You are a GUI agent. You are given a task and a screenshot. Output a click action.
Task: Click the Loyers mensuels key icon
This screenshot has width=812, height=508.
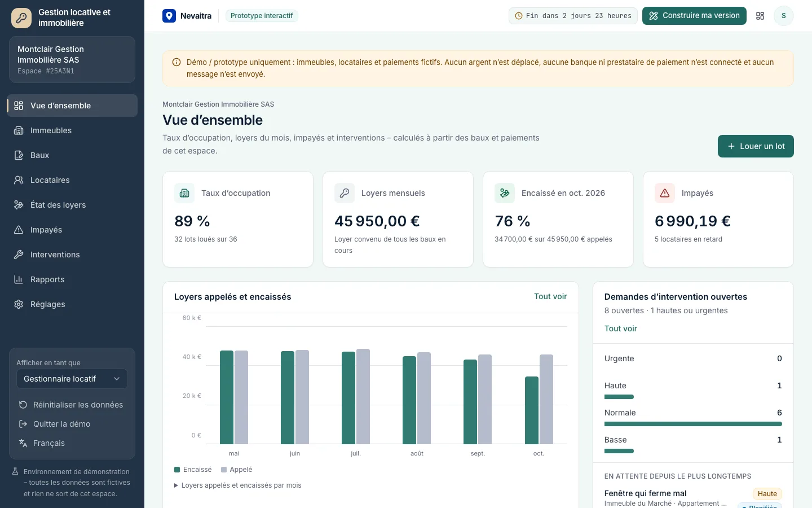pos(345,193)
